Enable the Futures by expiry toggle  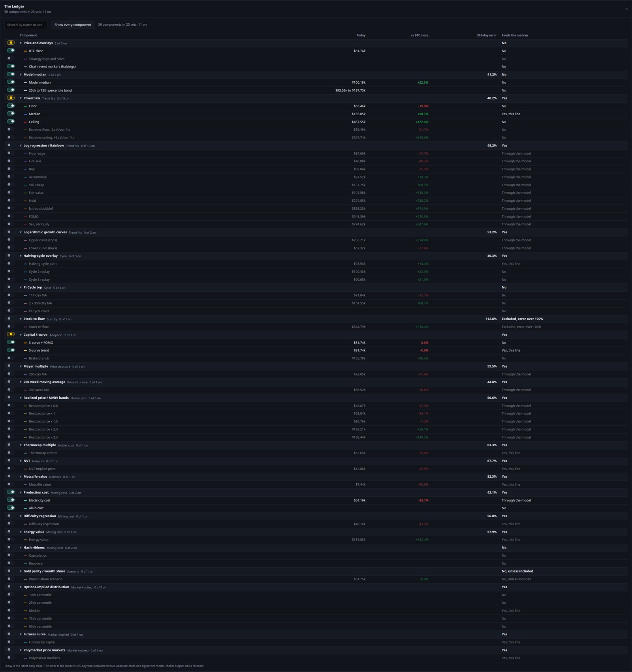11,642
